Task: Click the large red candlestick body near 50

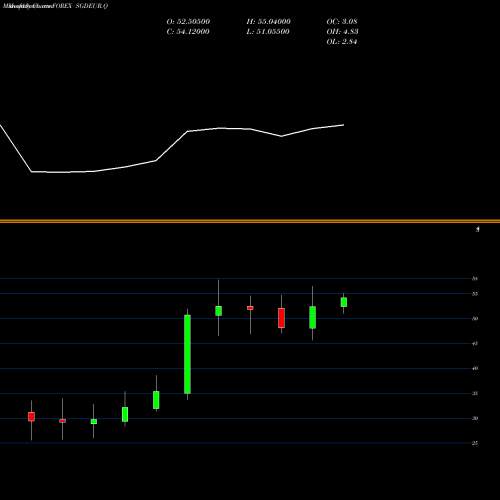Action: point(281,318)
